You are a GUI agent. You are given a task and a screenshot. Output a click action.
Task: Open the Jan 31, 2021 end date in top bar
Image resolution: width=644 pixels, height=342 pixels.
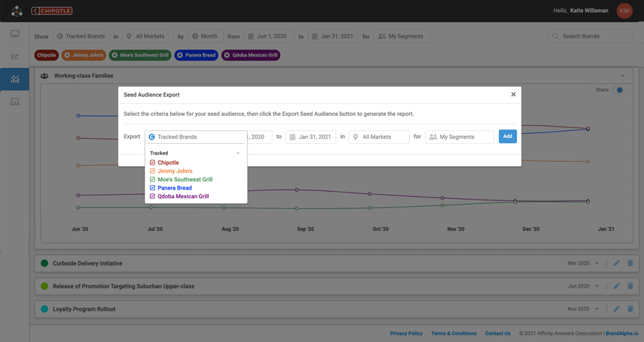click(x=332, y=36)
